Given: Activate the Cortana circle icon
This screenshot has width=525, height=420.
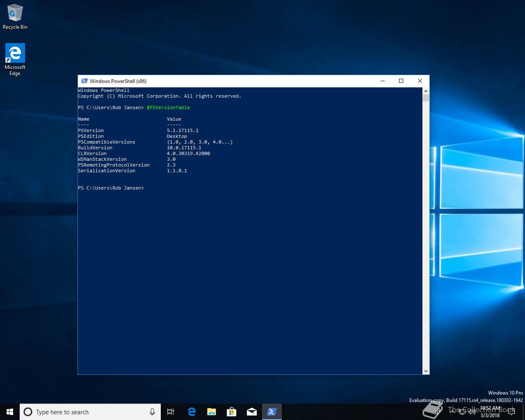Looking at the screenshot, I should [x=28, y=412].
